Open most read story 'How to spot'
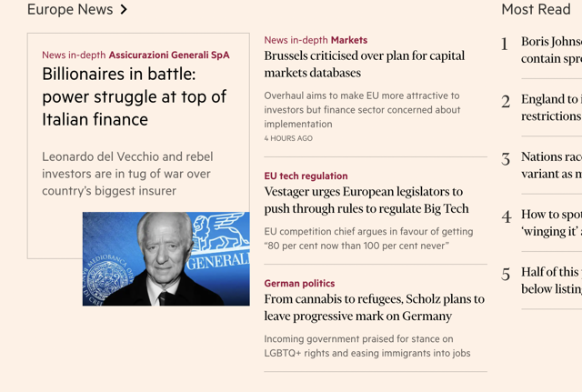Viewport: 582px width, 392px height. (551, 223)
